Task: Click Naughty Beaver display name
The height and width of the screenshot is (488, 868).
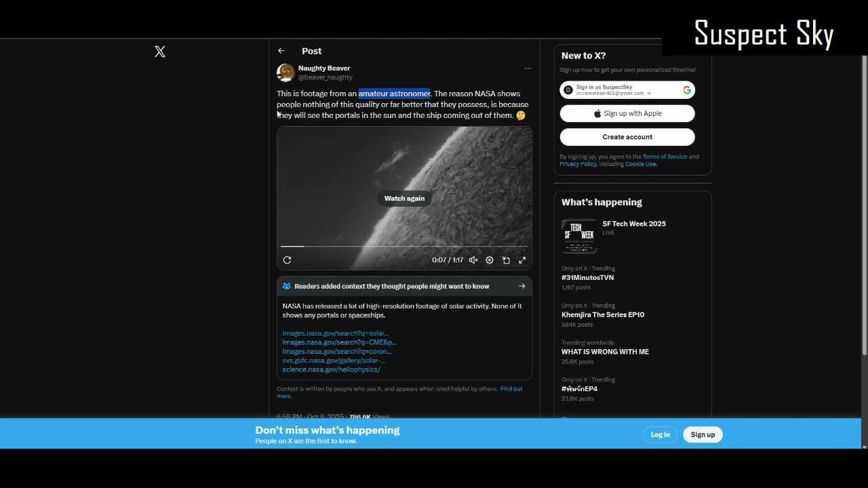Action: point(324,68)
